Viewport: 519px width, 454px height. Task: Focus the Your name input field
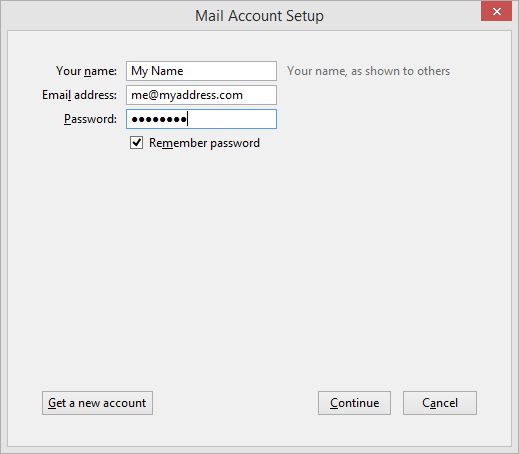pos(201,71)
